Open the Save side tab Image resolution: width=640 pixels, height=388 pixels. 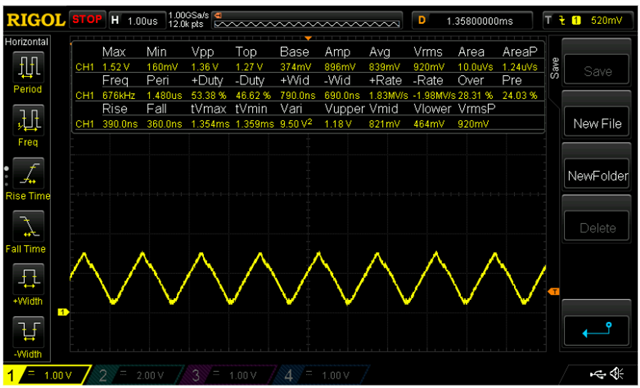pyautogui.click(x=554, y=68)
